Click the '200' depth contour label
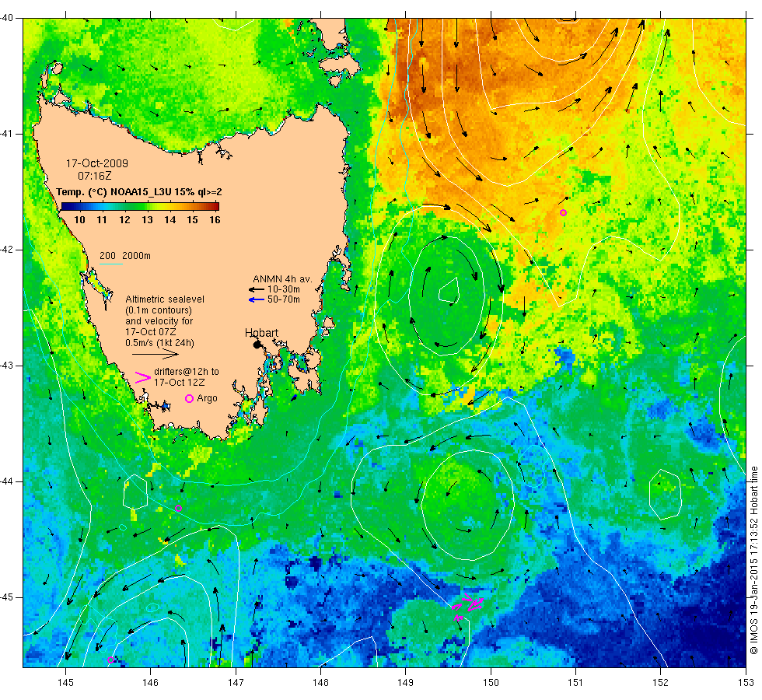Screen dimensions: 762x700 pos(107,256)
